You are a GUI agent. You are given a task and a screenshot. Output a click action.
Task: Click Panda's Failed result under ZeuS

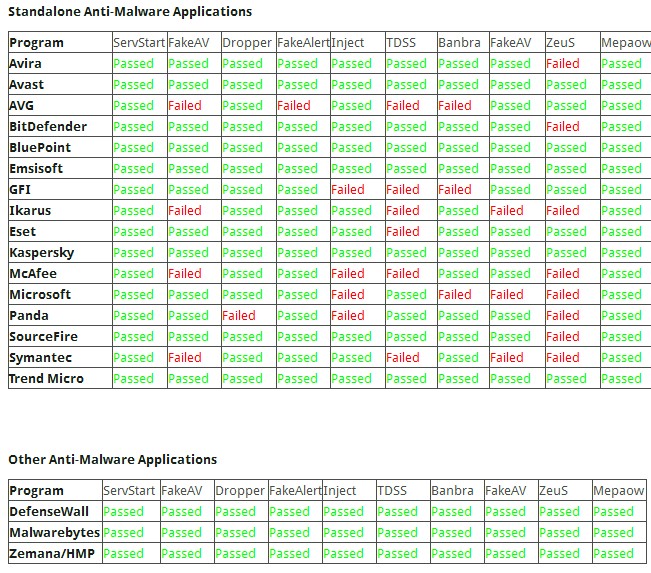pyautogui.click(x=563, y=316)
